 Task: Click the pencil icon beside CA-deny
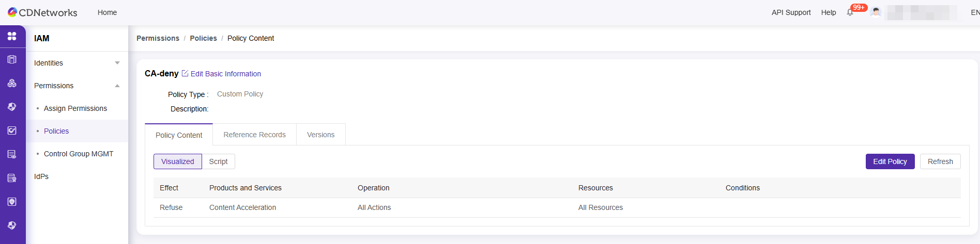(x=185, y=74)
